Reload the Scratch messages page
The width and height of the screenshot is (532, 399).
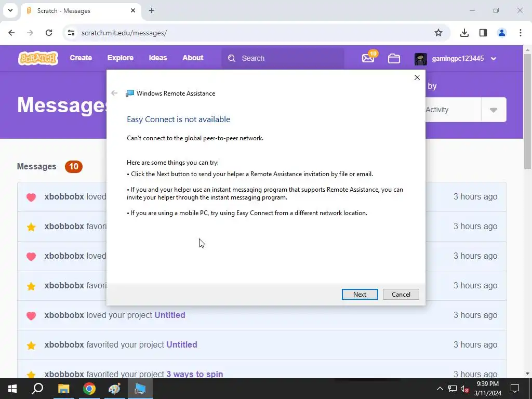pyautogui.click(x=49, y=33)
